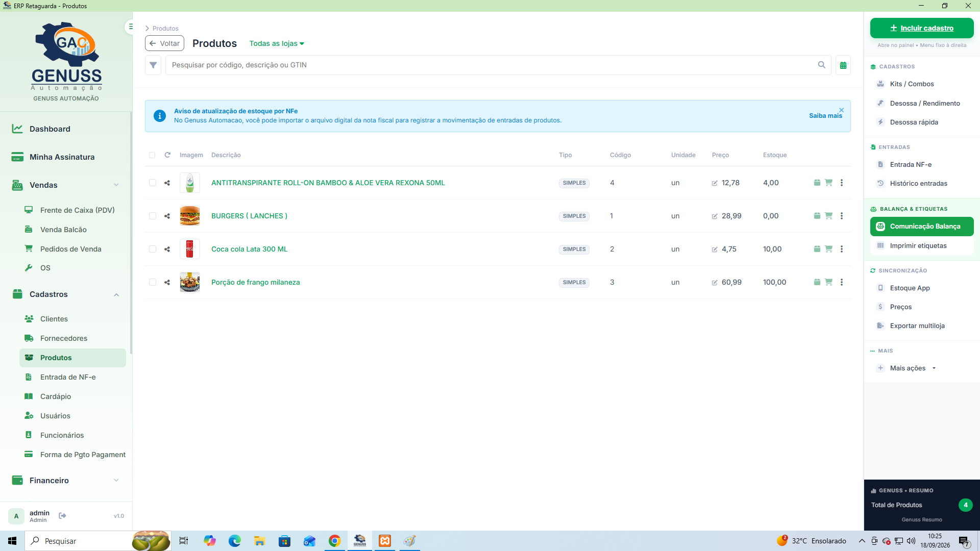Open more options for Porção de frango

tap(842, 282)
